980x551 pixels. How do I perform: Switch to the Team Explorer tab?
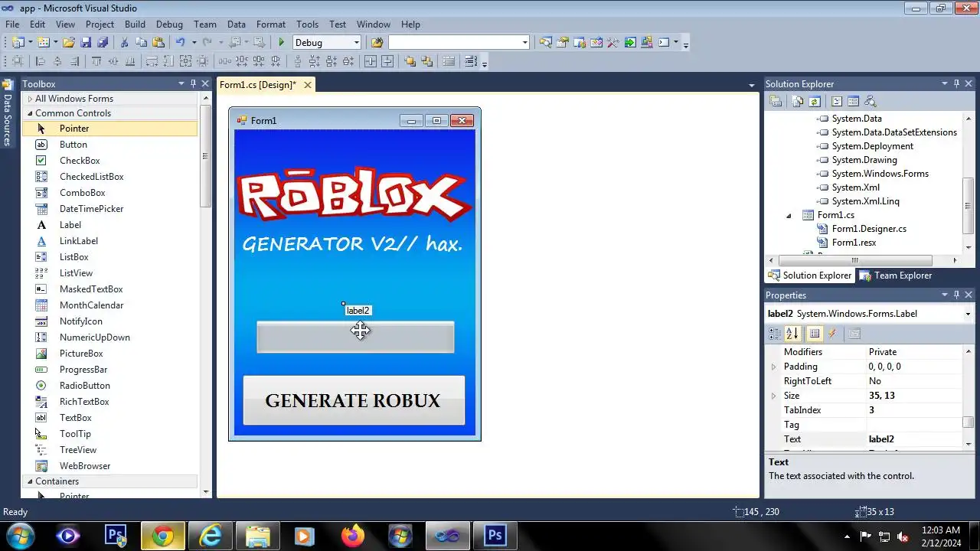tap(896, 275)
